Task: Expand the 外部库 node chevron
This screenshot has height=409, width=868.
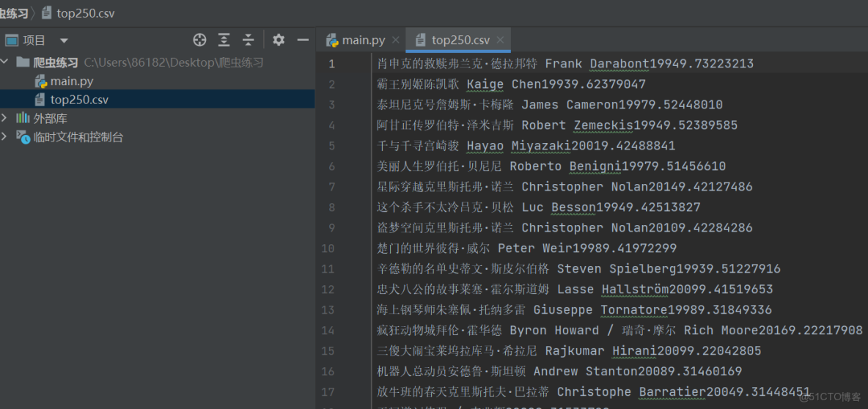Action: (x=5, y=118)
